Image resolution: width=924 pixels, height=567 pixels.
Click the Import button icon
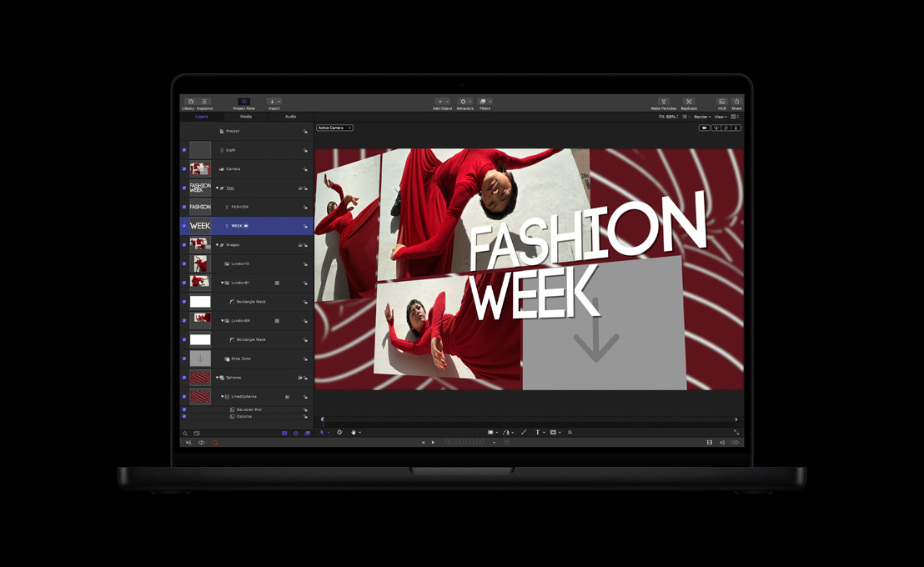[273, 102]
